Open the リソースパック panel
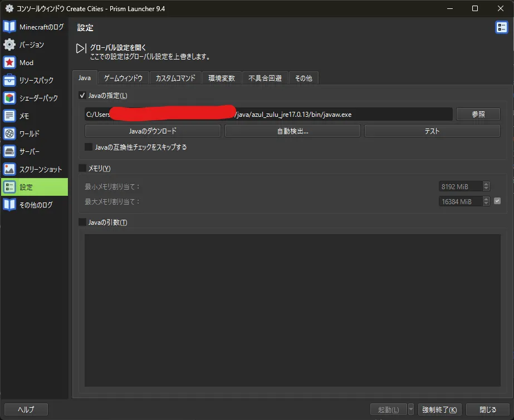The width and height of the screenshot is (514, 420). point(32,80)
